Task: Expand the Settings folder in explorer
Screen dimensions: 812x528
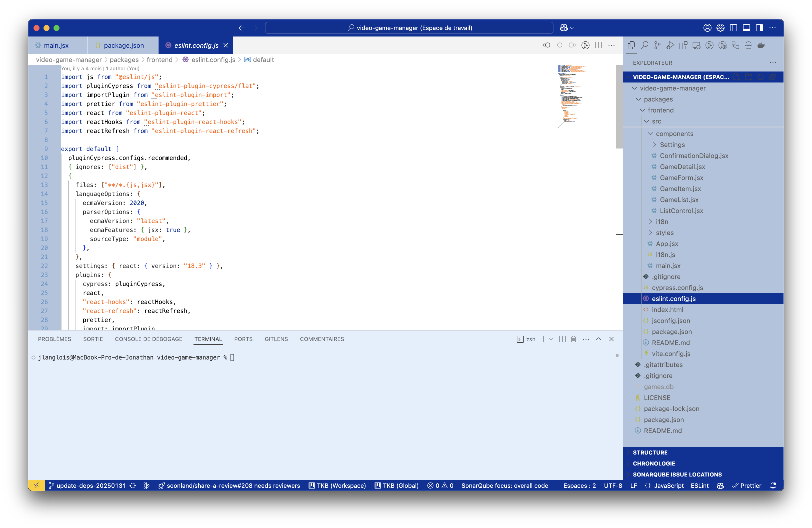Action: click(672, 144)
